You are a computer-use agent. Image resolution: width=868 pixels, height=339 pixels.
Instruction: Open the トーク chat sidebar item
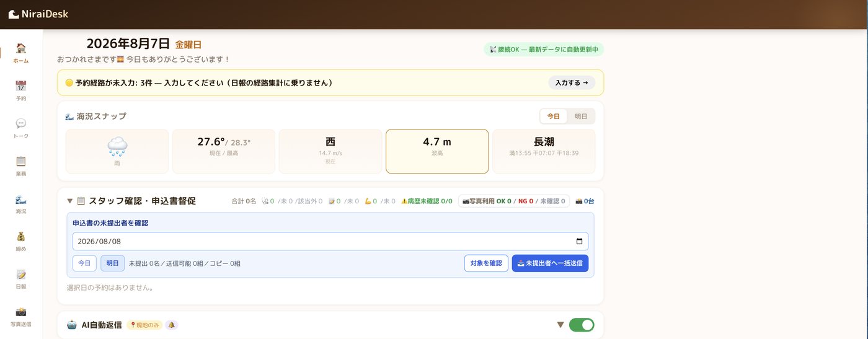coord(20,128)
